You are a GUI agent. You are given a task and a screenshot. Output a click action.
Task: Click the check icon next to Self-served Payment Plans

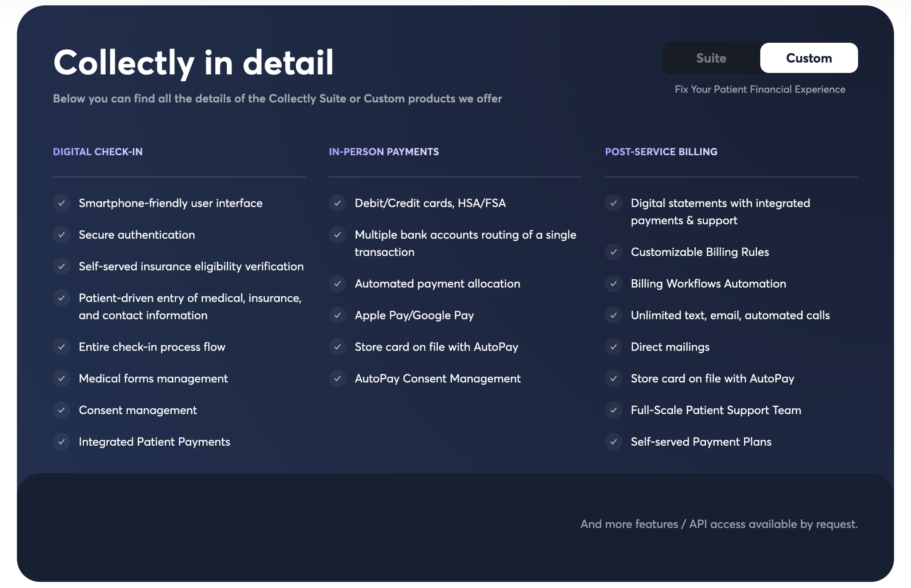(614, 442)
